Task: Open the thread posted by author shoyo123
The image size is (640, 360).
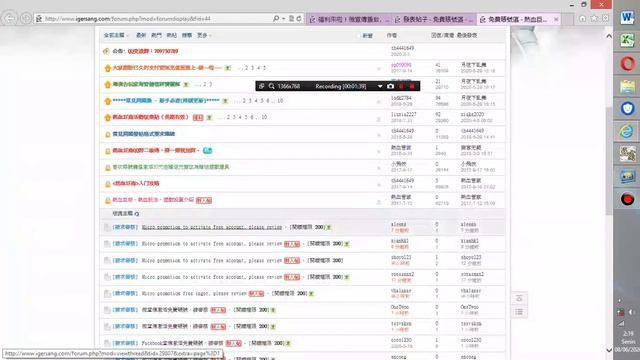Action: (x=212, y=260)
